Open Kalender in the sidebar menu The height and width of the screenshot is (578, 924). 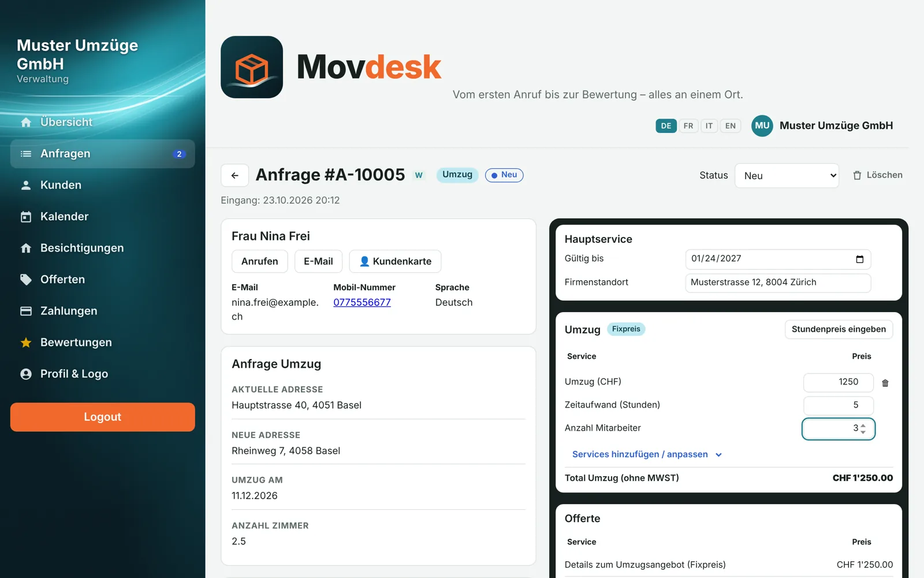(102, 217)
